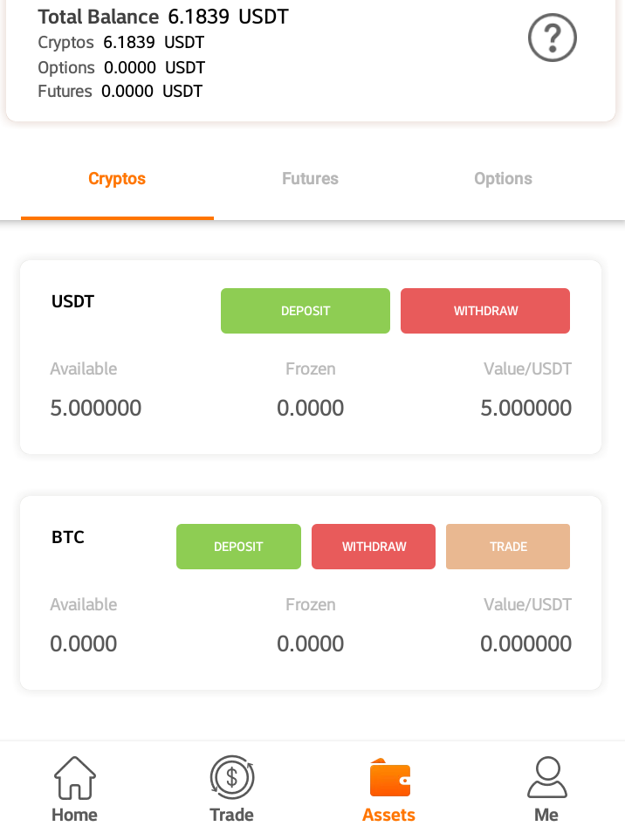
Task: Switch to the Futures tab
Action: 310,178
